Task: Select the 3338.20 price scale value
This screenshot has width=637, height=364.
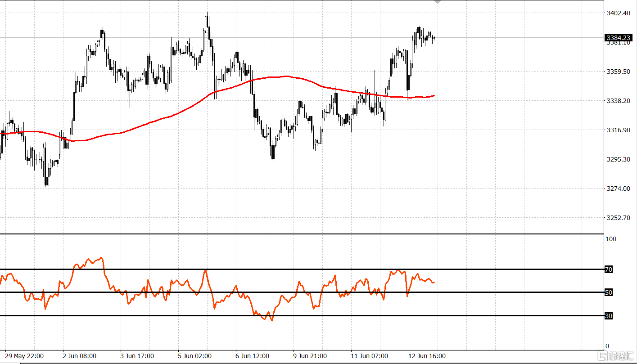Action: pyautogui.click(x=618, y=101)
